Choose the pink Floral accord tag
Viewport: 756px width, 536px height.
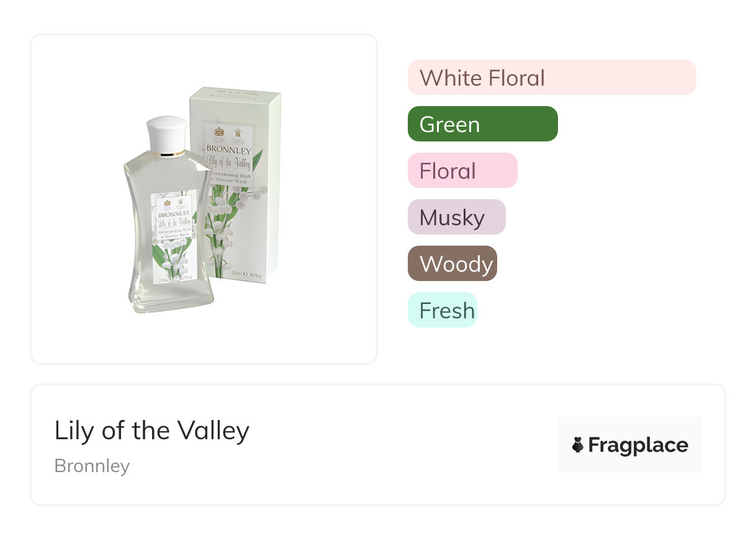coord(462,171)
